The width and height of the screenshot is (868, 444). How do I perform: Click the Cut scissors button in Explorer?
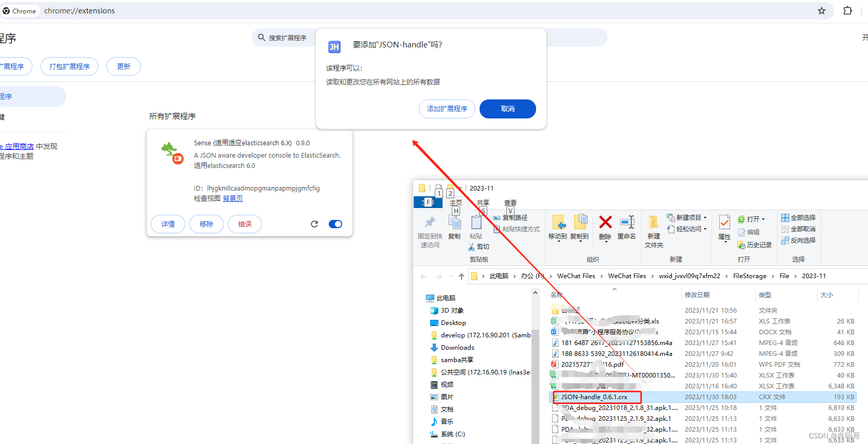coord(479,247)
